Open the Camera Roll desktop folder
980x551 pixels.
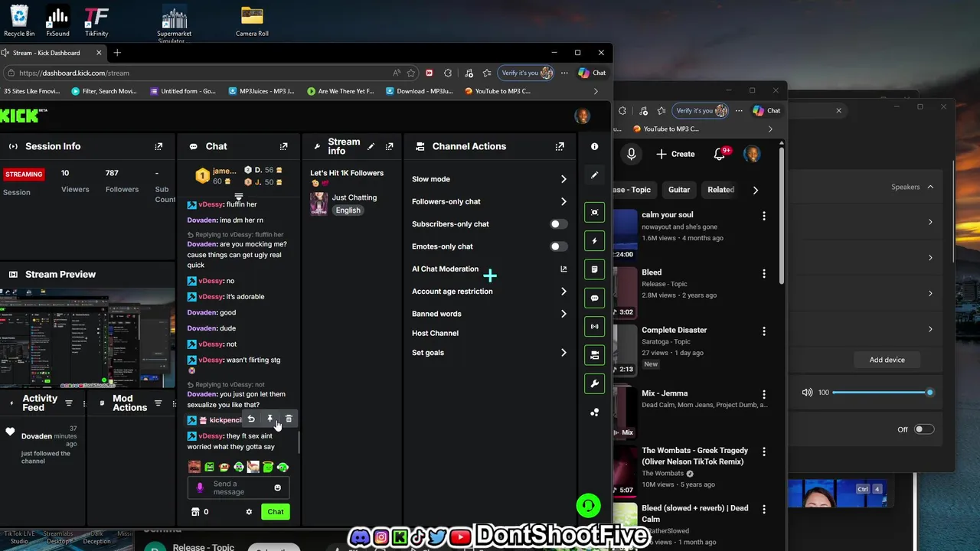click(x=252, y=21)
